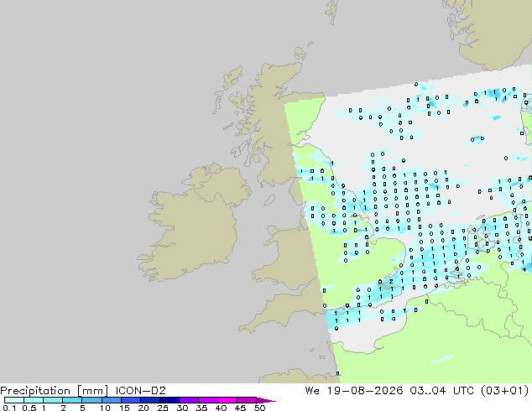This screenshot has height=411, width=532.
Task: Select the 30–35 mm purple swatch
Action: 188,400
